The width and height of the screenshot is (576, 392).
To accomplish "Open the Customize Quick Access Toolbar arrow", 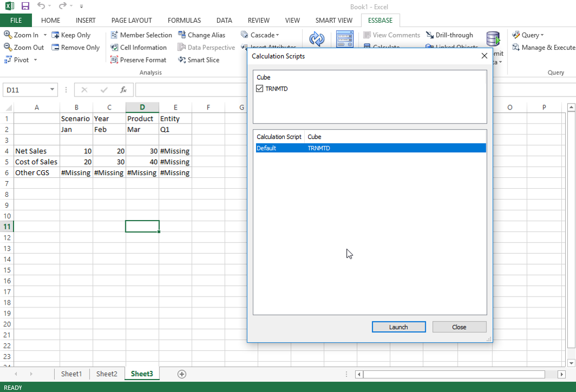I will point(81,7).
